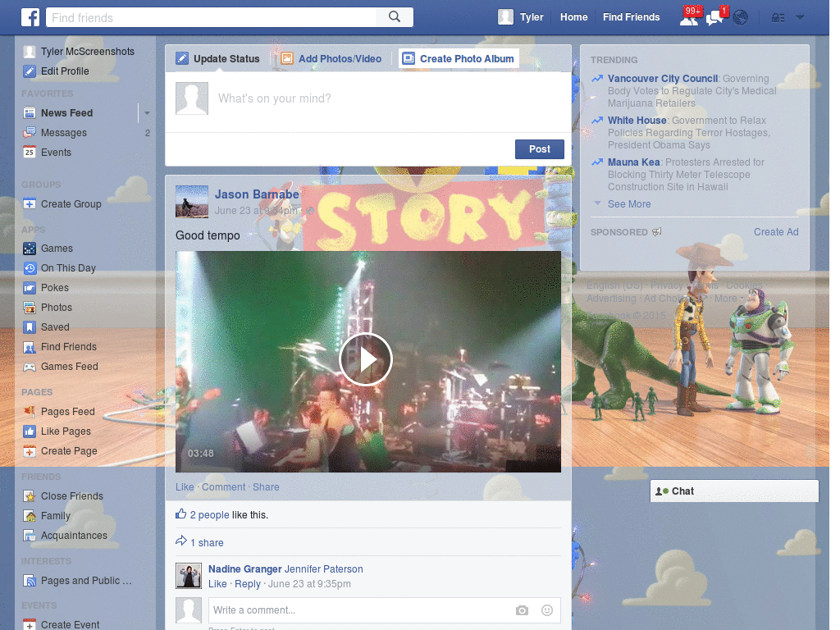Open Jason Barnabe's profile link
Viewport: 840px width, 630px height.
click(257, 194)
